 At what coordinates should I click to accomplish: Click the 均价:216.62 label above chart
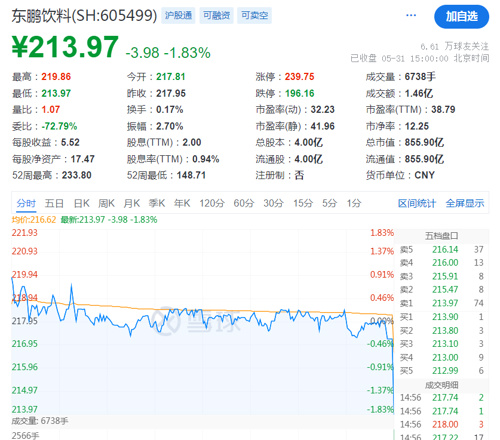[x=34, y=220]
